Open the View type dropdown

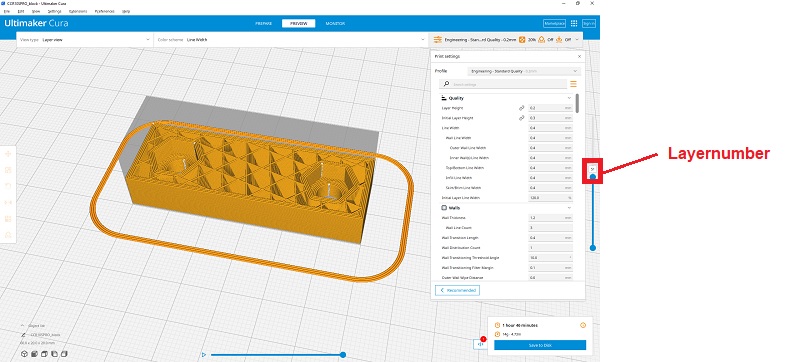tap(85, 39)
